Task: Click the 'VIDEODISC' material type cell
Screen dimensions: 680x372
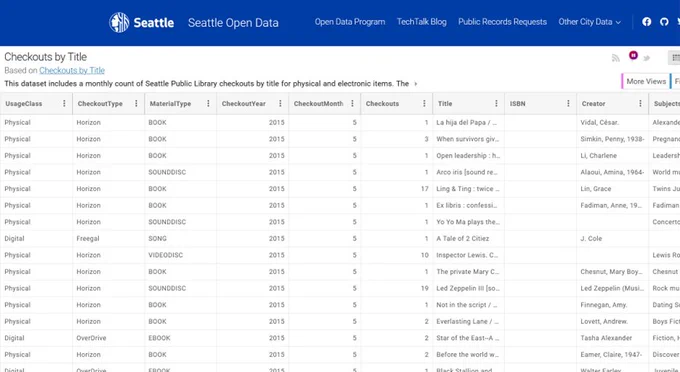Action: point(180,255)
